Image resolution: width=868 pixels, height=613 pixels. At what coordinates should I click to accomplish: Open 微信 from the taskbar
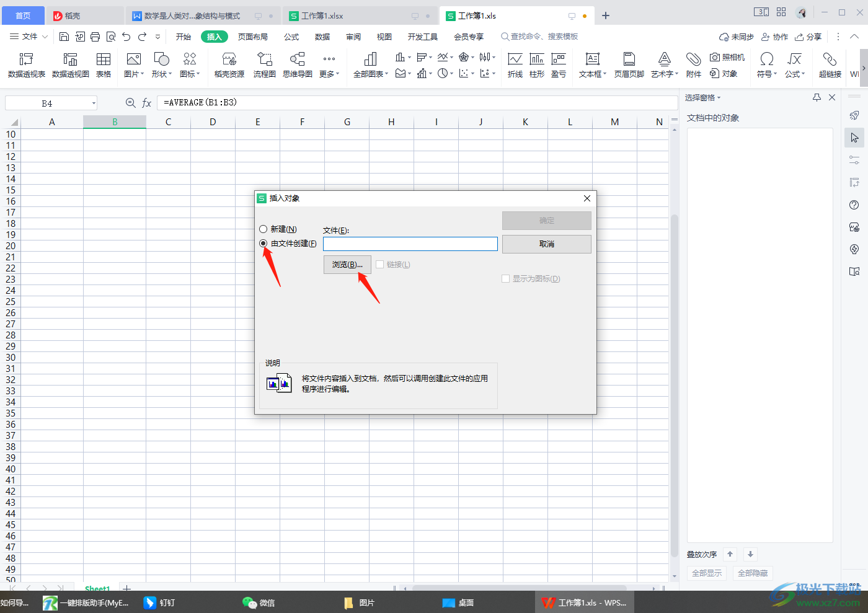[259, 602]
